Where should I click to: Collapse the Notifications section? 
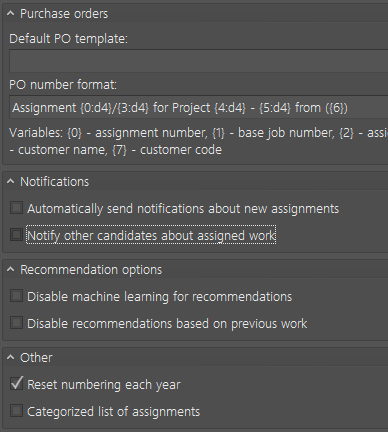tap(11, 182)
